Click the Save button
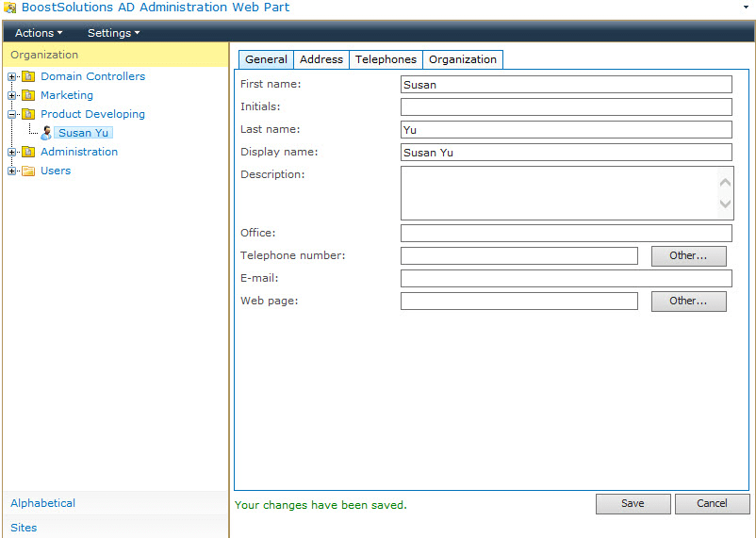Image resolution: width=756 pixels, height=538 pixels. (x=633, y=504)
